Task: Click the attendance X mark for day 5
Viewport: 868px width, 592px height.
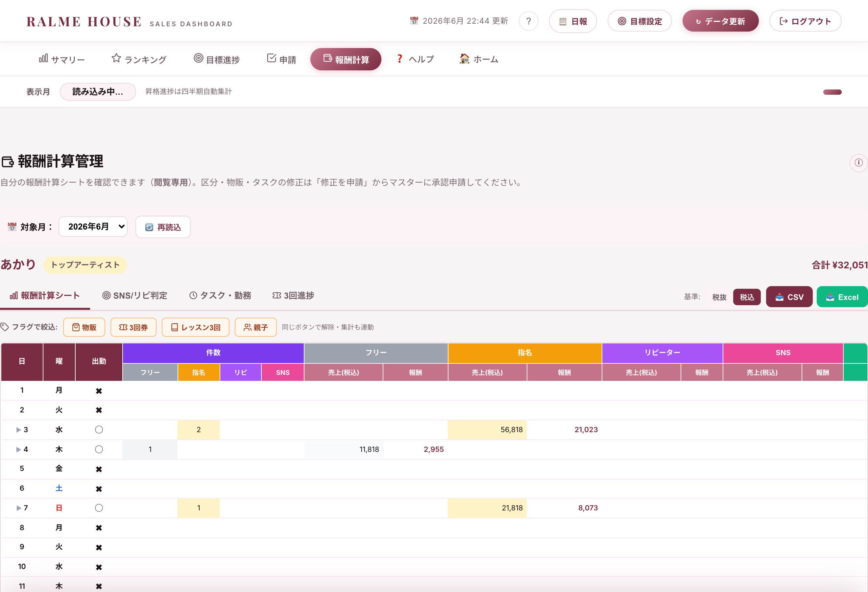Action: 99,469
